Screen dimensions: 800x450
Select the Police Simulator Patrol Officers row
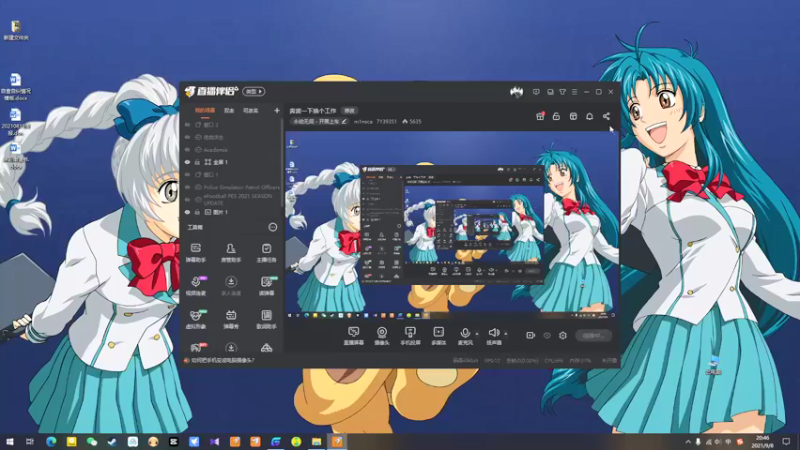point(232,187)
